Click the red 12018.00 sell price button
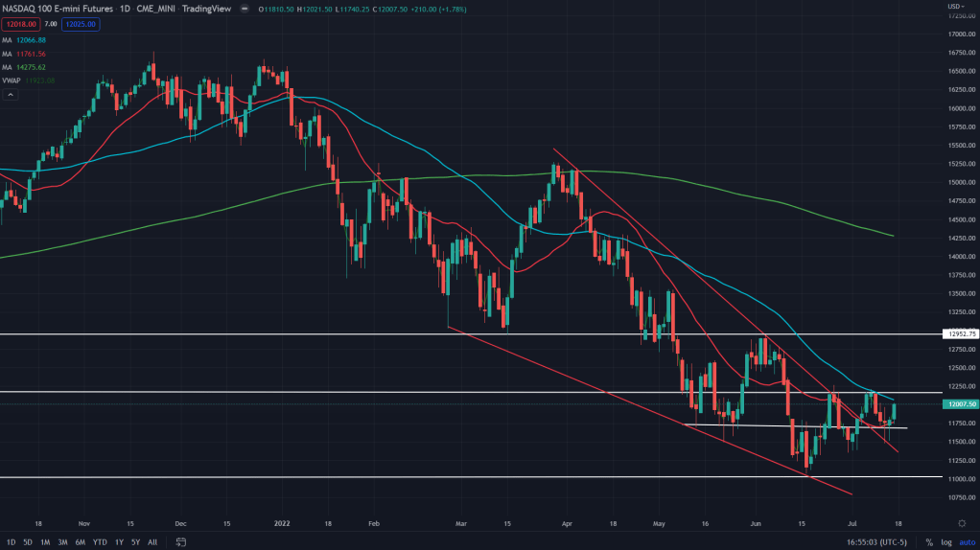 tap(21, 24)
